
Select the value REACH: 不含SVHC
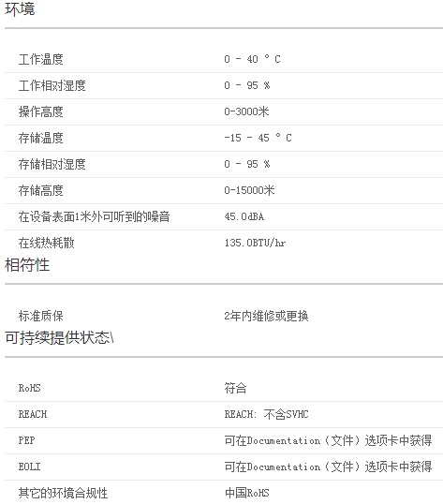click(266, 414)
